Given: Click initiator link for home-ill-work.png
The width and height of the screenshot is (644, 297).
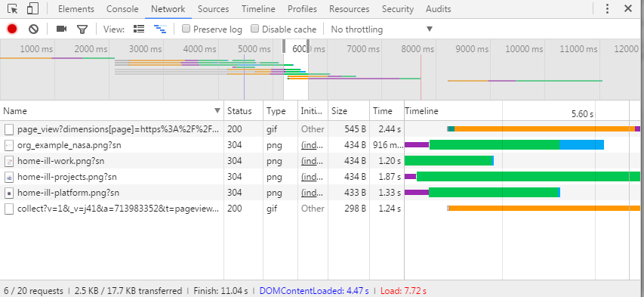Looking at the screenshot, I should [x=313, y=161].
